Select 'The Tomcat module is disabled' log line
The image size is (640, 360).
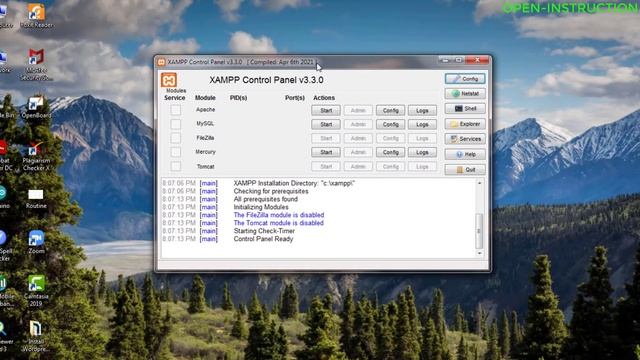tap(278, 223)
